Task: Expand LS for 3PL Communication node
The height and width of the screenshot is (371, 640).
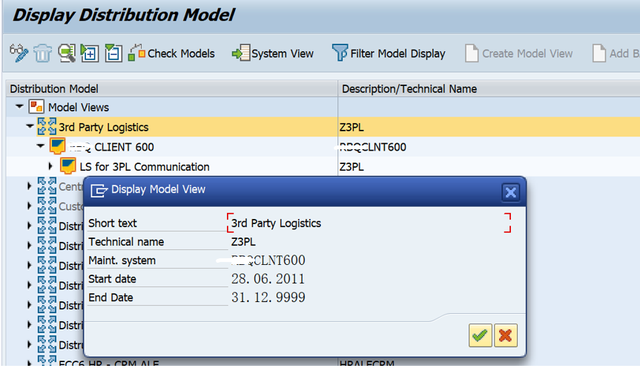Action: click(50, 166)
